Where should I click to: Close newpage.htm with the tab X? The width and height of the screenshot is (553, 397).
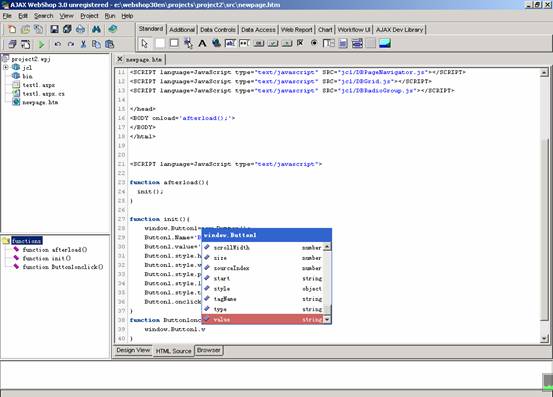coord(120,59)
